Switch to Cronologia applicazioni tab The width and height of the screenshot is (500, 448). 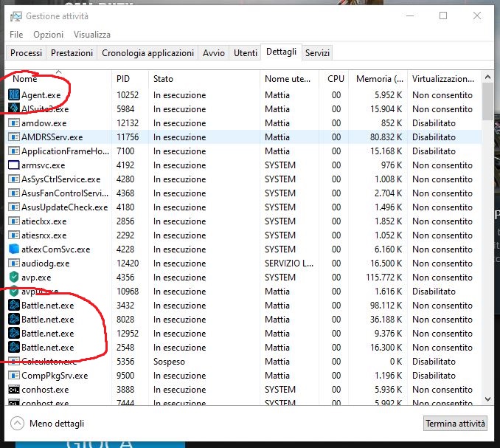tap(147, 53)
